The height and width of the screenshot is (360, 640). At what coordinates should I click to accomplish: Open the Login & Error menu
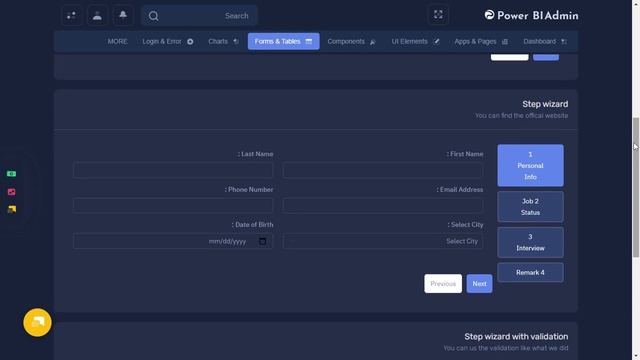coord(168,42)
